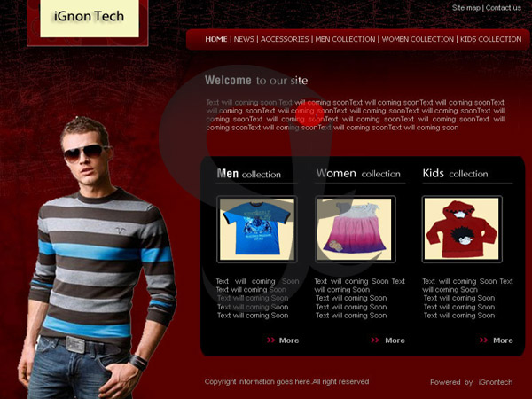Go to the NEWS page
Screen dimensions: 532x399
tap(244, 39)
